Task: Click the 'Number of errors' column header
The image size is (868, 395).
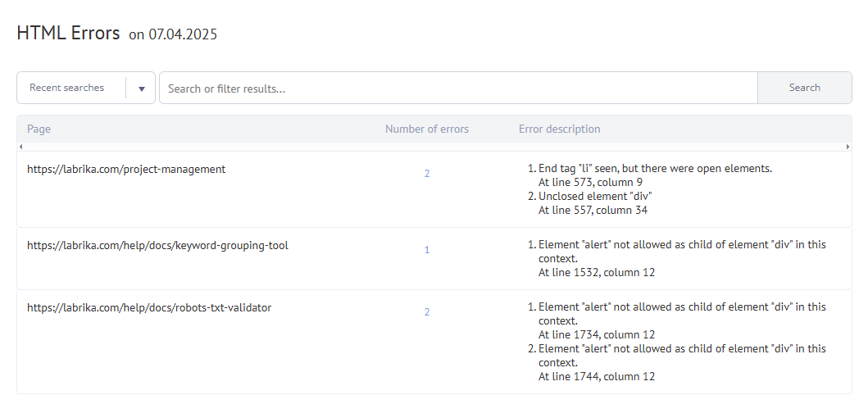Action: pos(426,129)
